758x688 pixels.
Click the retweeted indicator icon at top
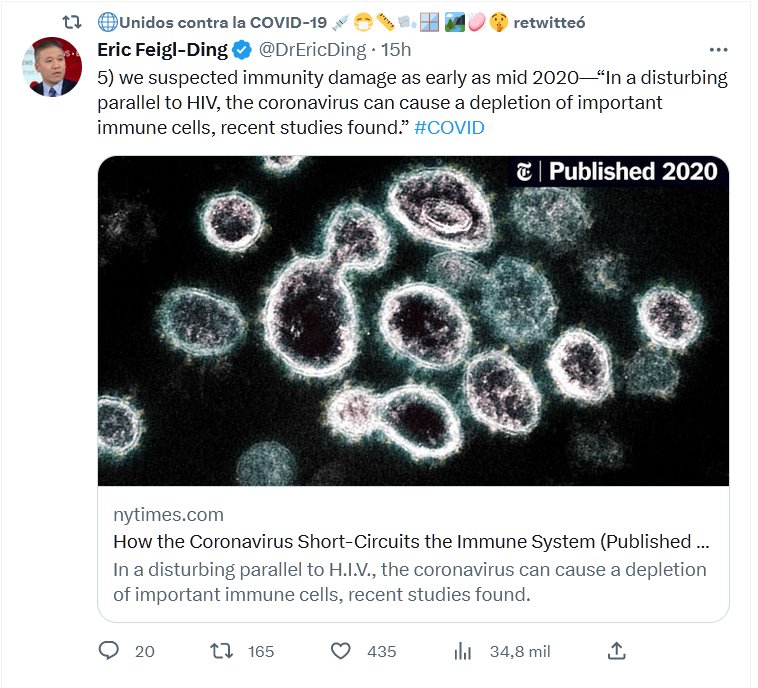pos(72,21)
